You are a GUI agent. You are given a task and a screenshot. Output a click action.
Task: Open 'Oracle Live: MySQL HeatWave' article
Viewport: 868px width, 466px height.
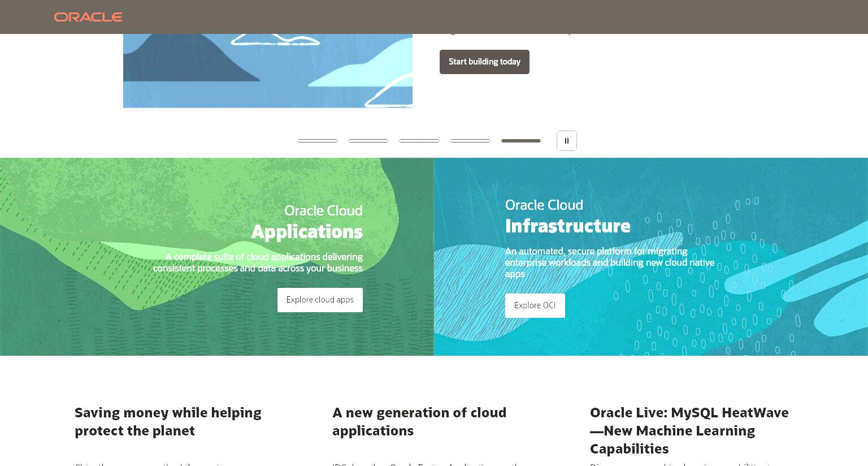click(x=689, y=430)
